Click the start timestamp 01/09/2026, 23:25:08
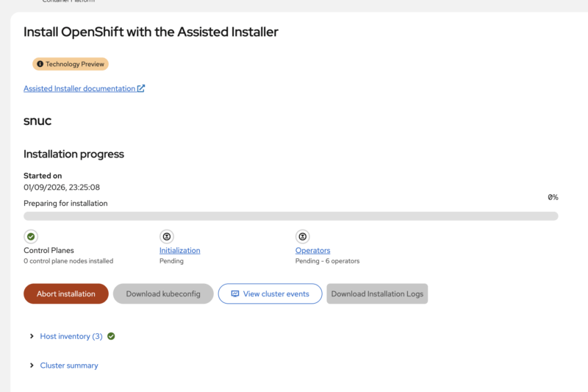 (x=62, y=188)
